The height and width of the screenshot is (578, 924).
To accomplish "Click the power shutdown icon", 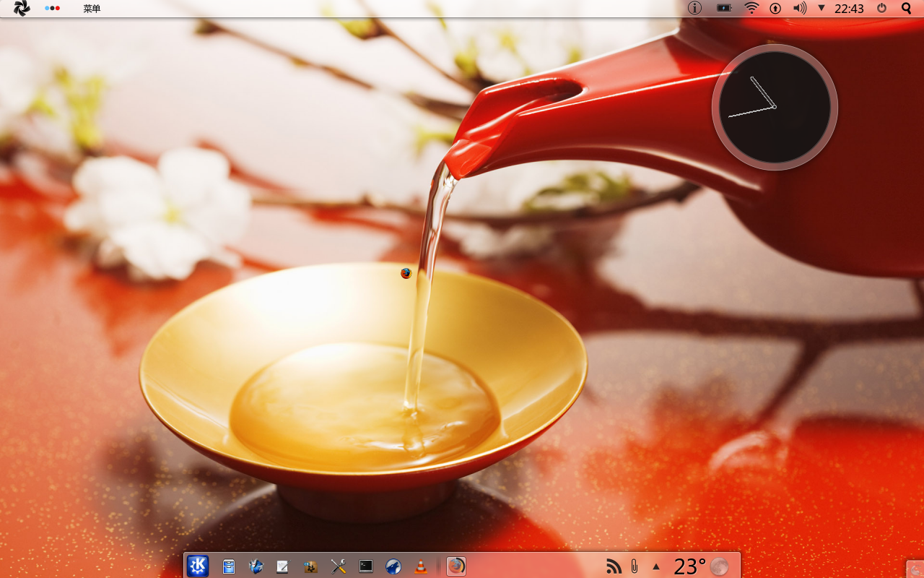I will [x=881, y=8].
